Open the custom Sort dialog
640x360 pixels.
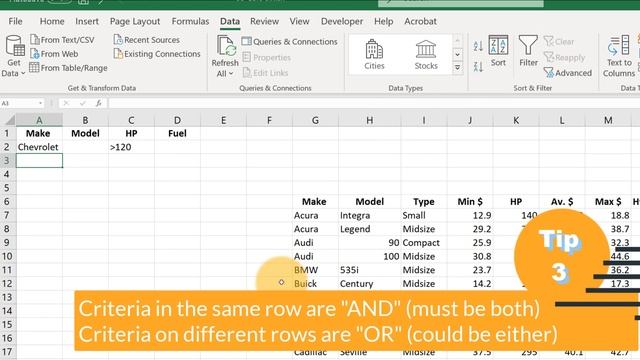point(498,51)
